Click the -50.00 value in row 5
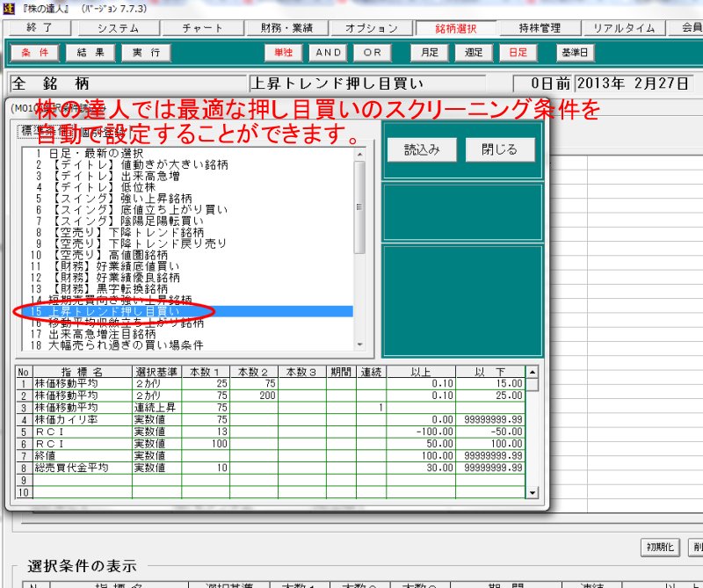The image size is (703, 588). pos(490,432)
